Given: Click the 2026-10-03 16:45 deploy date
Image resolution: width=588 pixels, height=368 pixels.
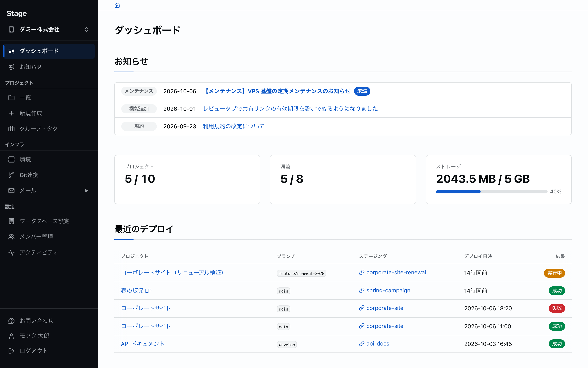Looking at the screenshot, I should point(488,344).
